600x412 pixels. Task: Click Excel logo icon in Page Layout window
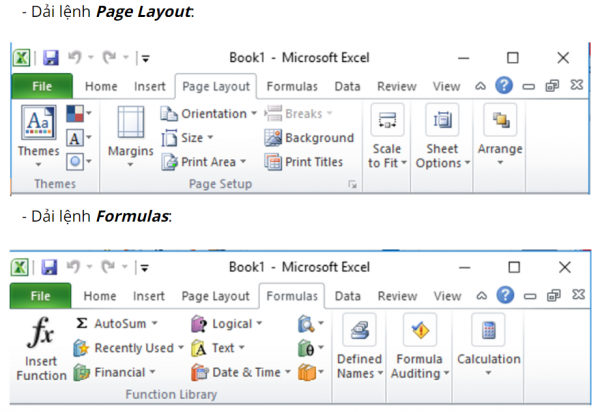(21, 58)
